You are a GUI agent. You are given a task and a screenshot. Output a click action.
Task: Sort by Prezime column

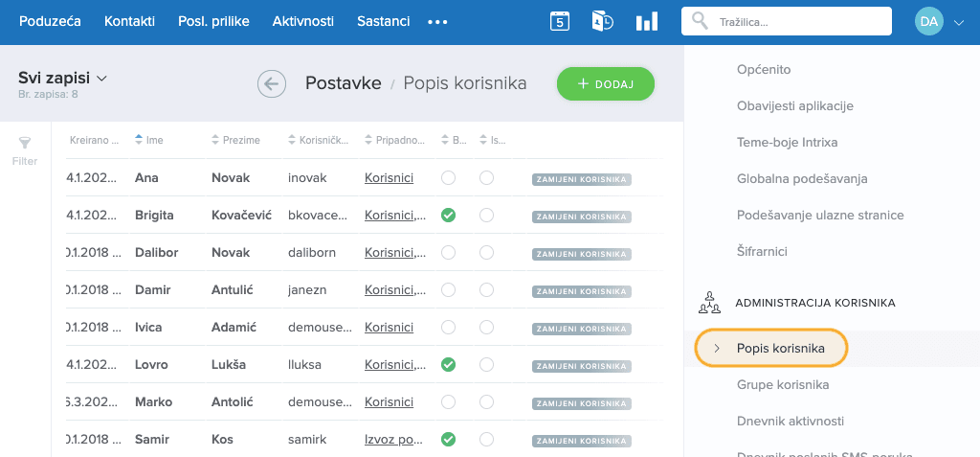pyautogui.click(x=236, y=140)
